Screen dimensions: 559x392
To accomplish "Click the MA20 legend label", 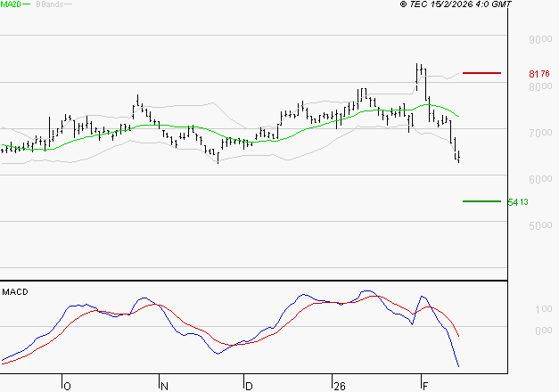I will click(x=11, y=4).
